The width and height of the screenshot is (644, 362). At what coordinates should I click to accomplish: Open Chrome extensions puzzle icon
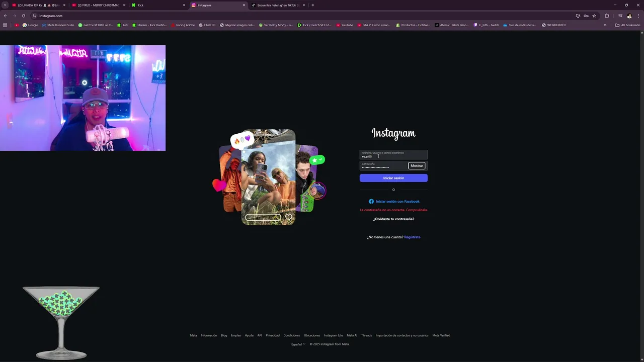point(607,16)
